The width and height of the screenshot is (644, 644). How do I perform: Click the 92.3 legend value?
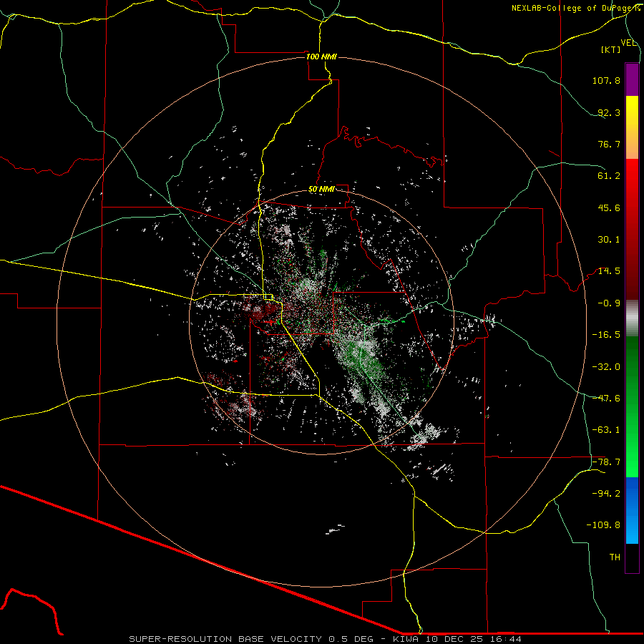coord(609,112)
